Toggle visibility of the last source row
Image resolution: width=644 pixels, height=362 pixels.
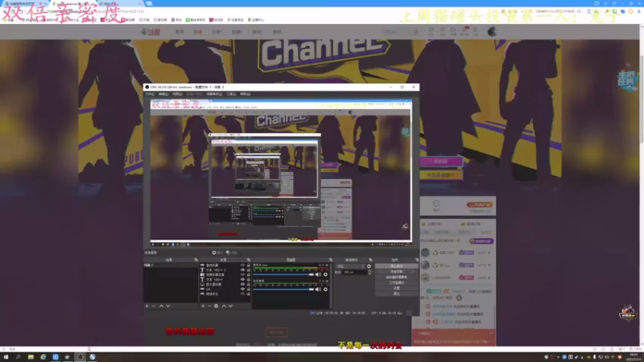pyautogui.click(x=242, y=294)
